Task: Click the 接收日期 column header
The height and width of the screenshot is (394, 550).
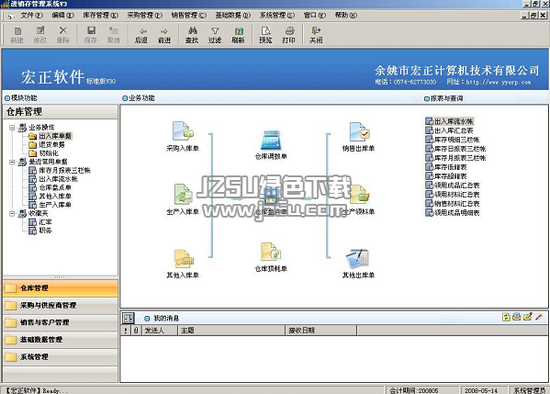Action: click(x=321, y=330)
